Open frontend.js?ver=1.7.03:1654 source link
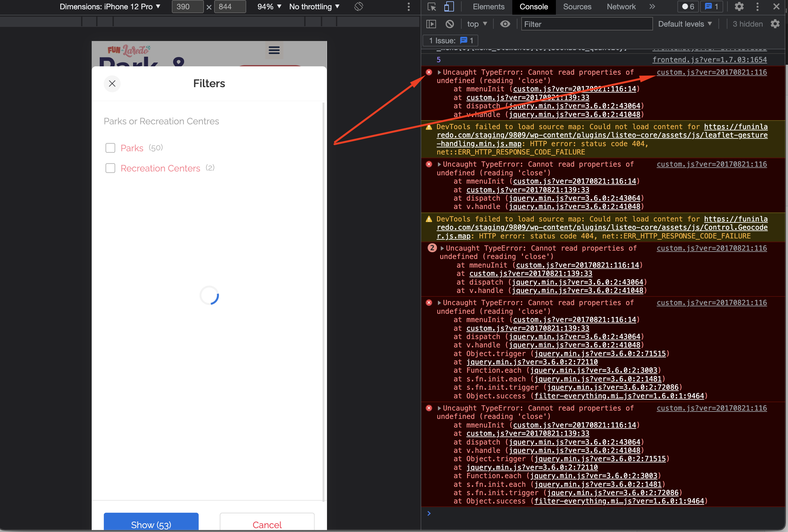The width and height of the screenshot is (788, 532). [709, 60]
